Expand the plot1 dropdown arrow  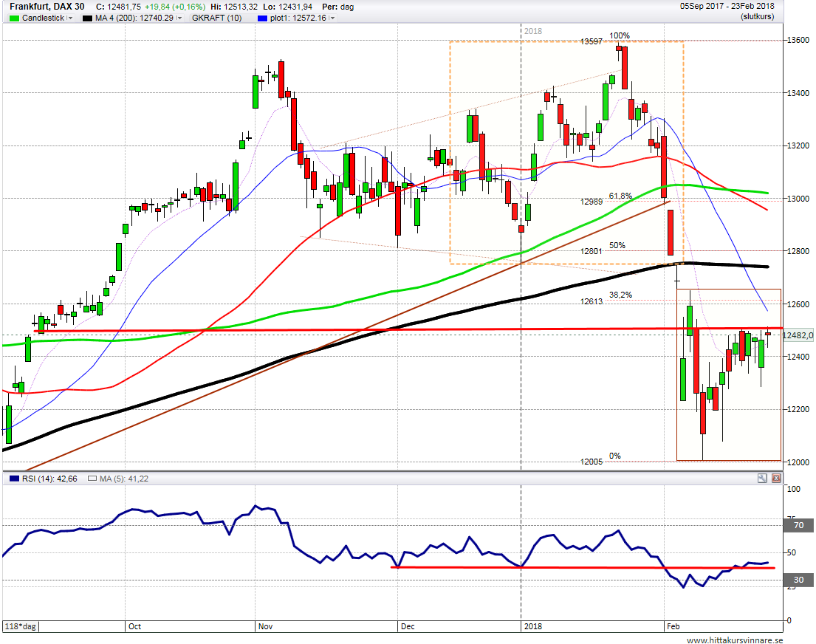(x=331, y=18)
